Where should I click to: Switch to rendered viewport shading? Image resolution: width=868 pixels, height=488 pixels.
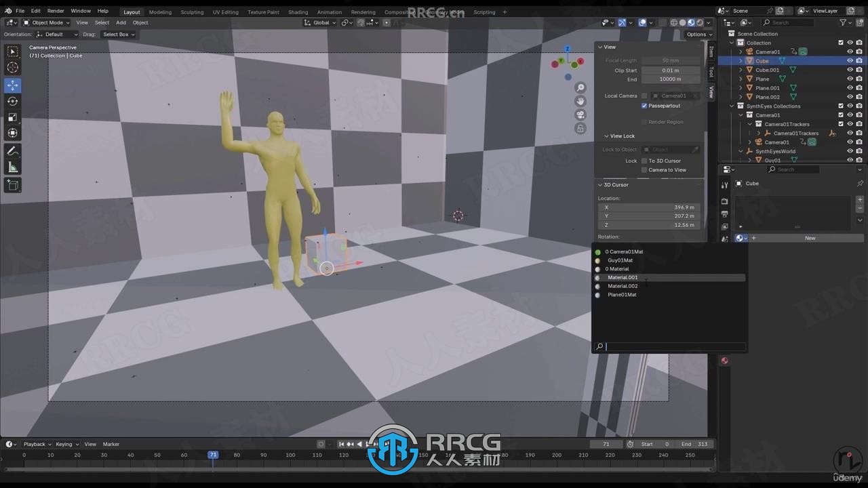pyautogui.click(x=700, y=22)
